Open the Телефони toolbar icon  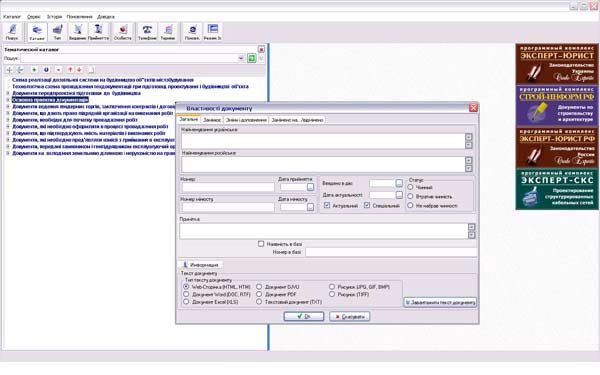(147, 32)
